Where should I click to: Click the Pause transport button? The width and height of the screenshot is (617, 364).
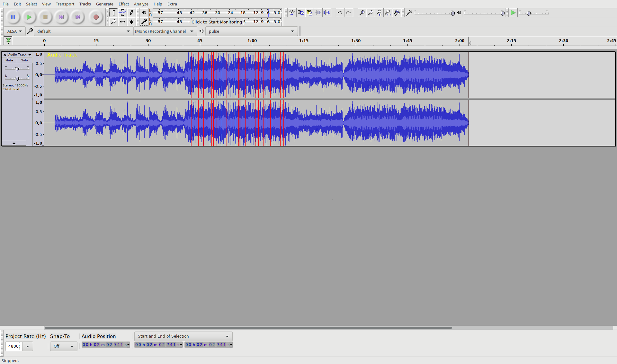(x=13, y=17)
